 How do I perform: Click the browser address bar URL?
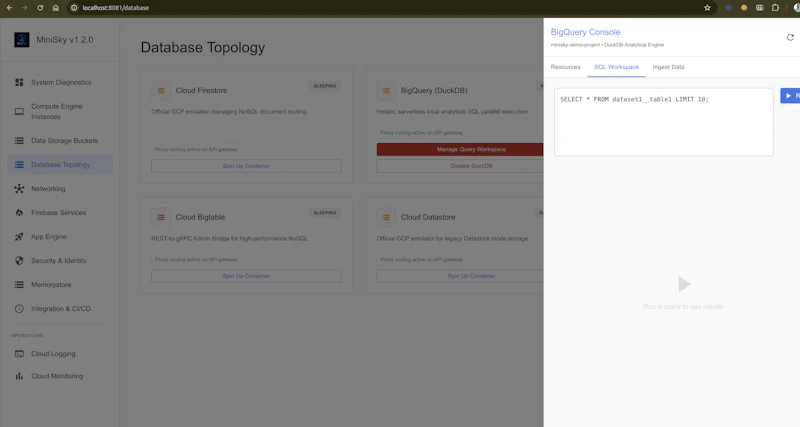click(116, 8)
